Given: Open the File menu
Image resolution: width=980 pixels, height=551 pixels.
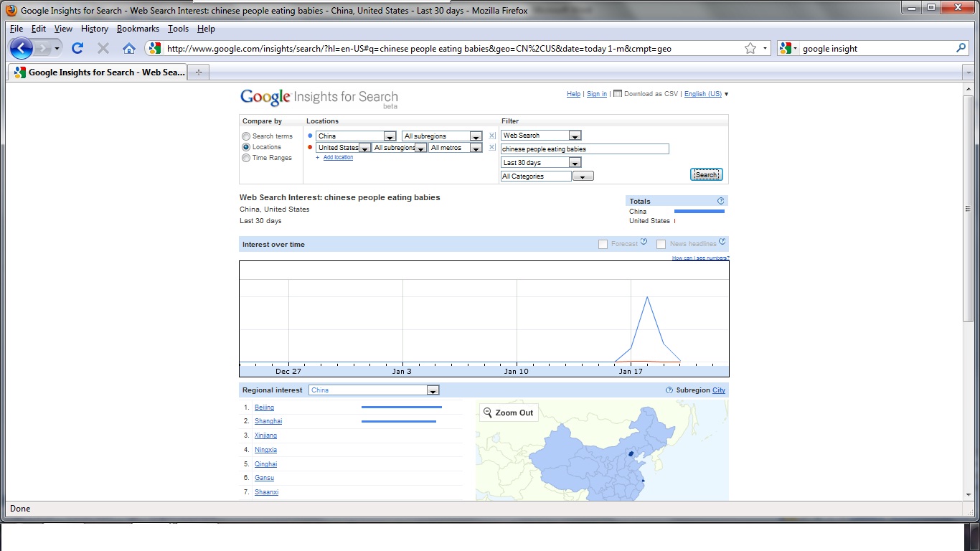Looking at the screenshot, I should 17,29.
